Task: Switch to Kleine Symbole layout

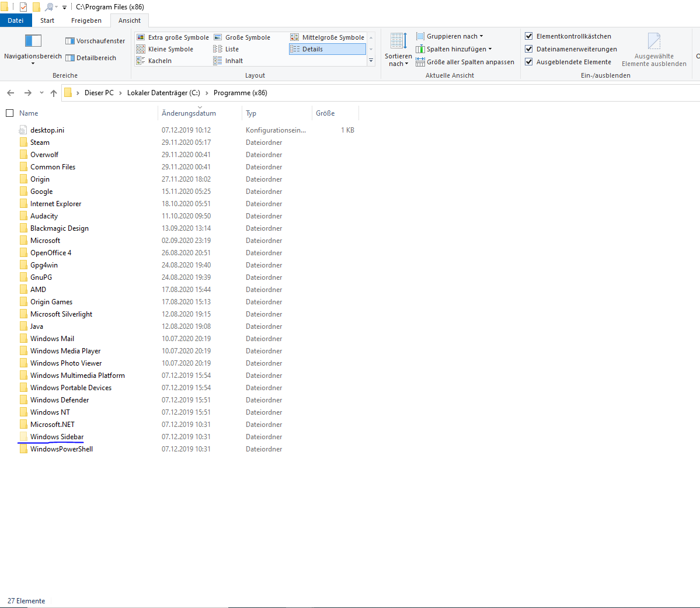Action: point(165,48)
